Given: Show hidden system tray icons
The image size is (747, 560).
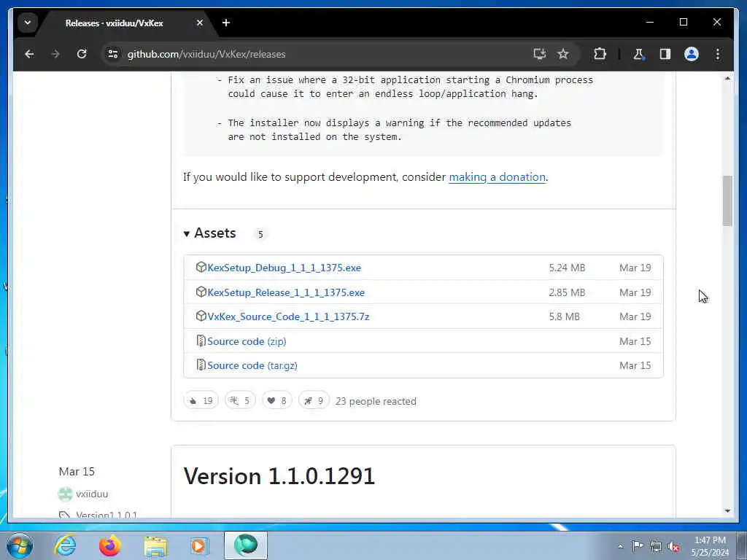Looking at the screenshot, I should [x=620, y=546].
